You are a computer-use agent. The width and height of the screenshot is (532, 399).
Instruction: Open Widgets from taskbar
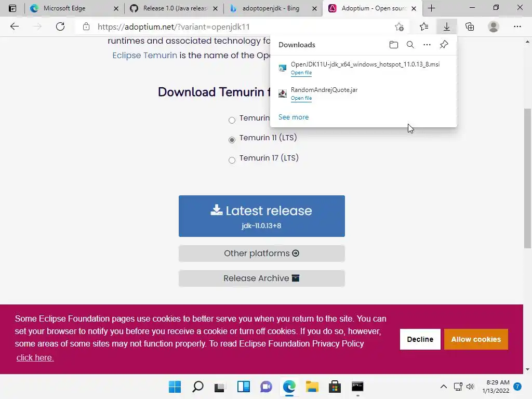pyautogui.click(x=243, y=387)
